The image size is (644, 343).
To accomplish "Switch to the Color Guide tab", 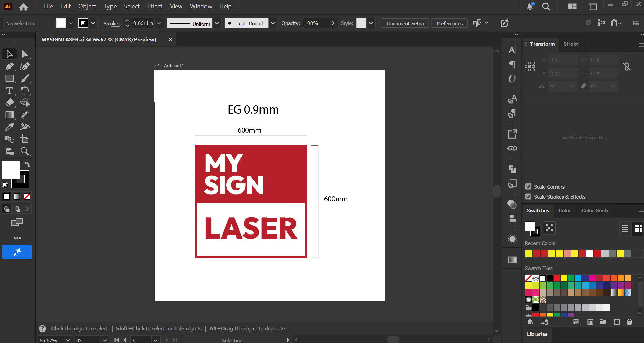I will point(595,211).
